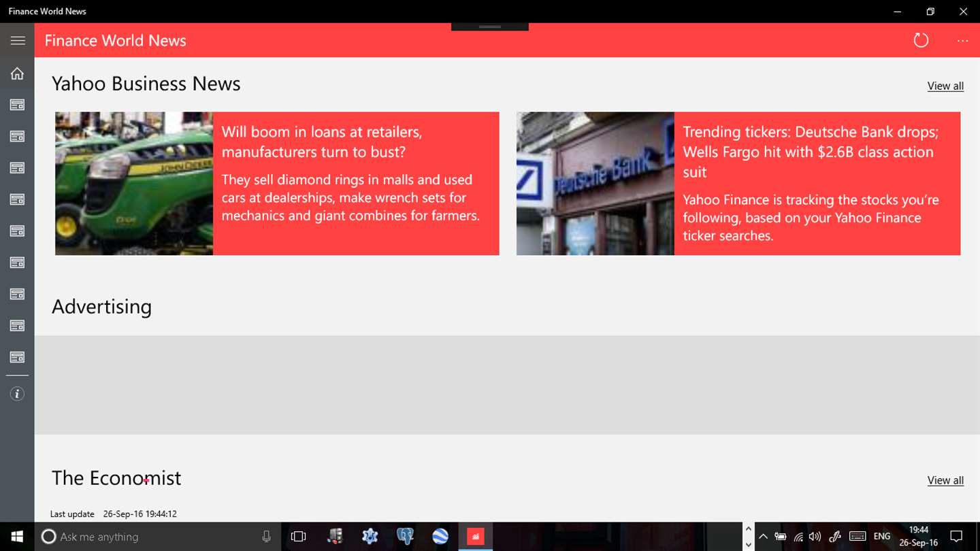980x551 pixels.
Task: Click the Advertising section heading
Action: [102, 306]
